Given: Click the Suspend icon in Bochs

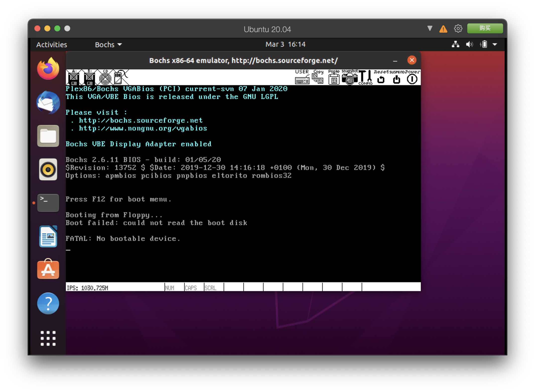Looking at the screenshot, I should coord(397,77).
